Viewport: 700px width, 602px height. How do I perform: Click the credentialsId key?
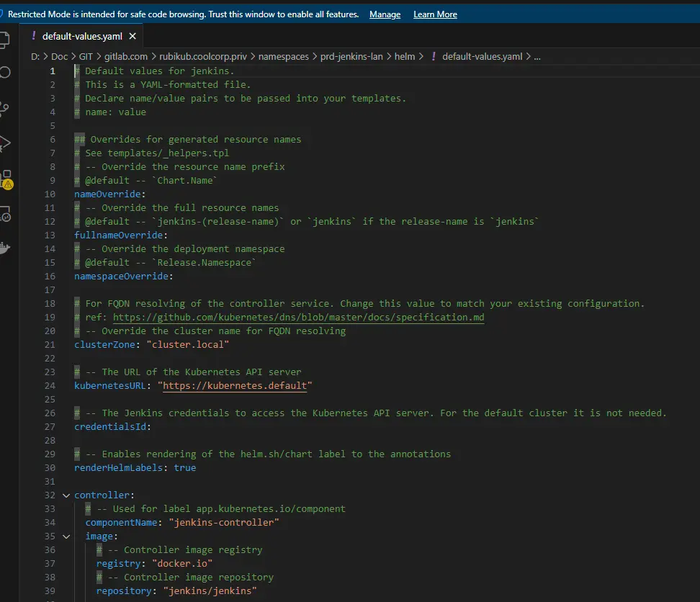point(110,426)
